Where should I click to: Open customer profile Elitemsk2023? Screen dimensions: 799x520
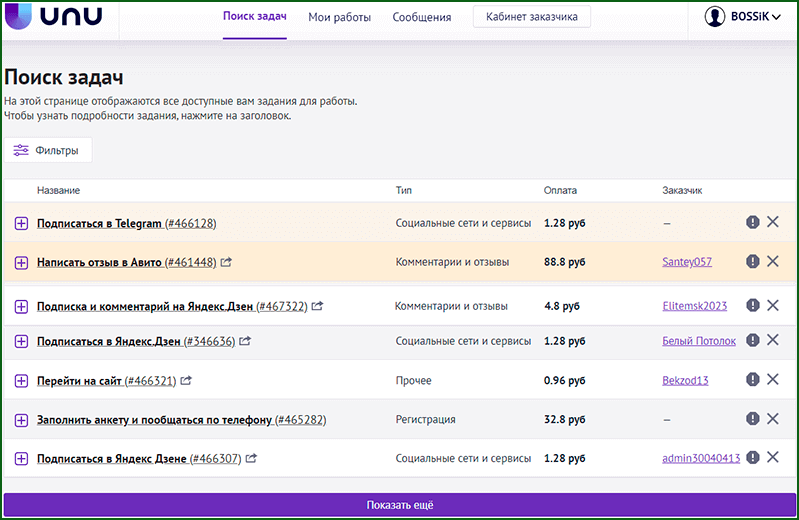(x=695, y=306)
